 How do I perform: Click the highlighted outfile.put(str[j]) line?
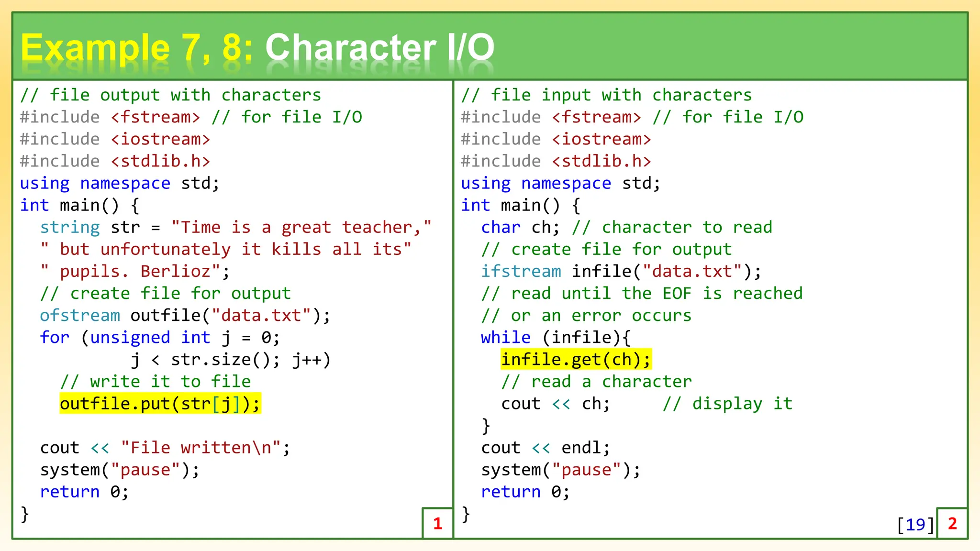160,404
